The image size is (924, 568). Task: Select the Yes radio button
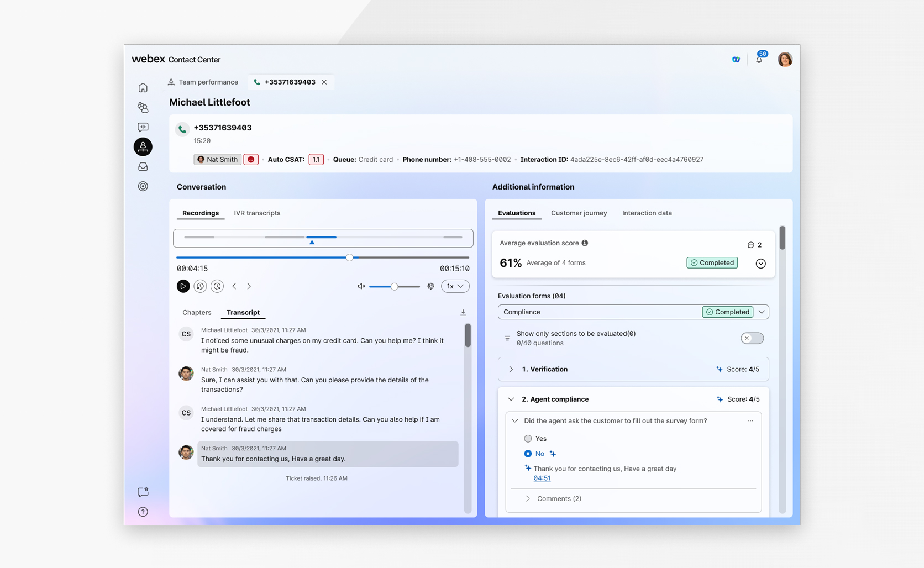[528, 439]
